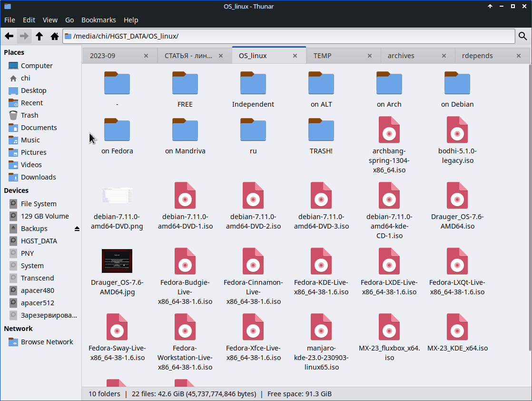
Task: Select Fedora-KDE-Live iso file
Action: click(321, 272)
